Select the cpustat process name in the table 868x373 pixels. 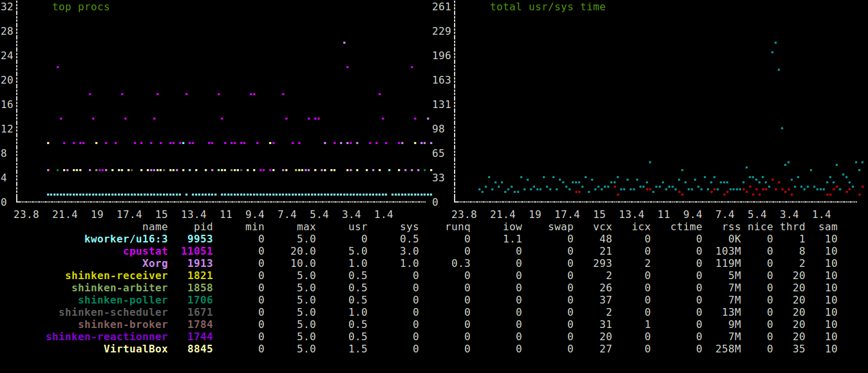146,251
